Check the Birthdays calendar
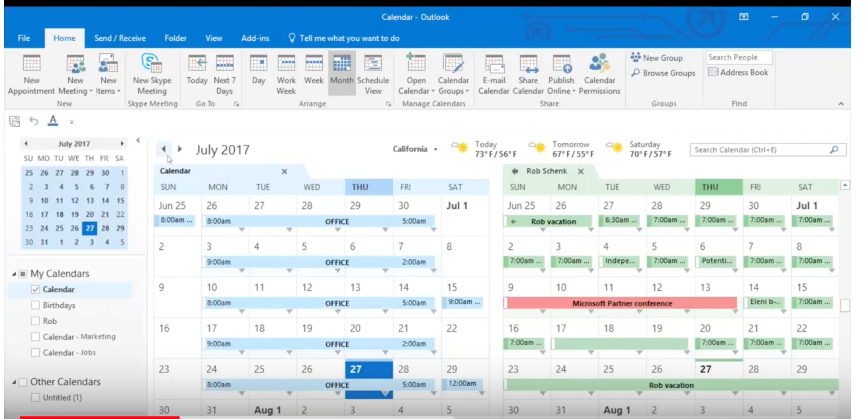 [36, 305]
